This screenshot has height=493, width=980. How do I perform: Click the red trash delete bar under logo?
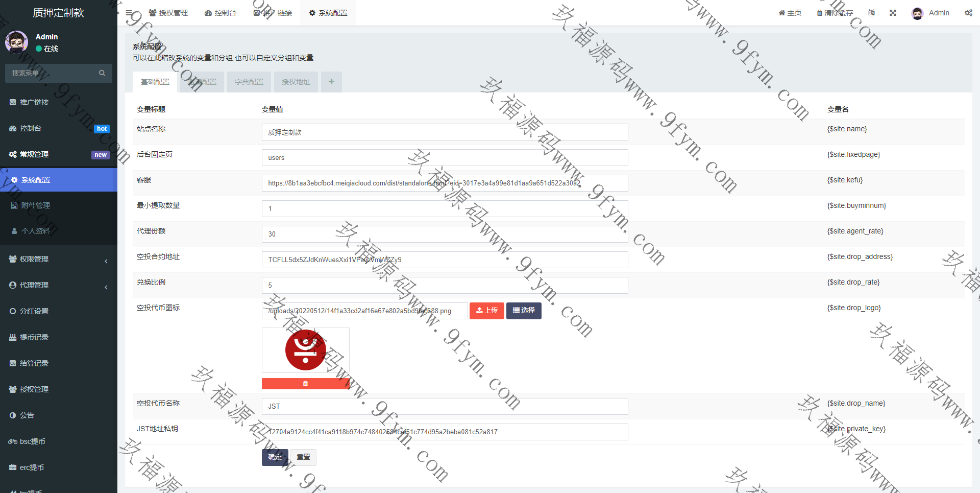click(x=305, y=384)
